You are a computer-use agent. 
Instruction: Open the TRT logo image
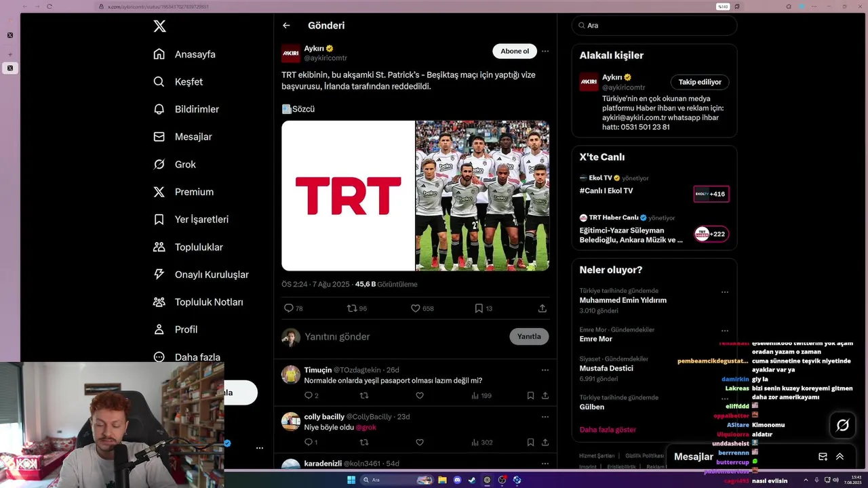click(x=348, y=196)
